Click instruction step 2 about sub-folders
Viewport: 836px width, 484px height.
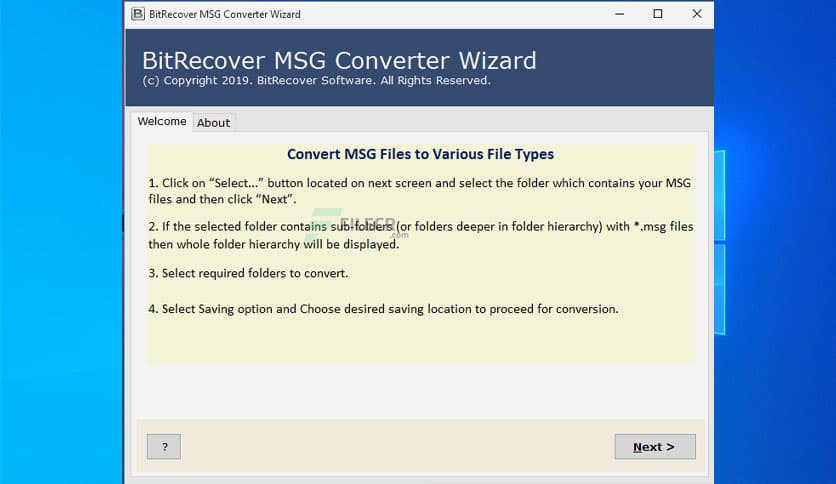[420, 235]
